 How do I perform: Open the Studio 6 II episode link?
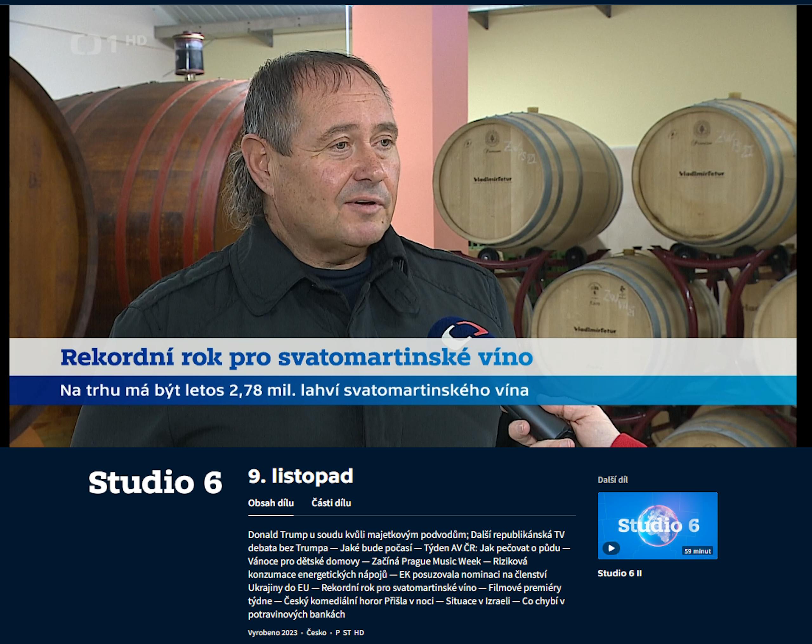point(619,573)
